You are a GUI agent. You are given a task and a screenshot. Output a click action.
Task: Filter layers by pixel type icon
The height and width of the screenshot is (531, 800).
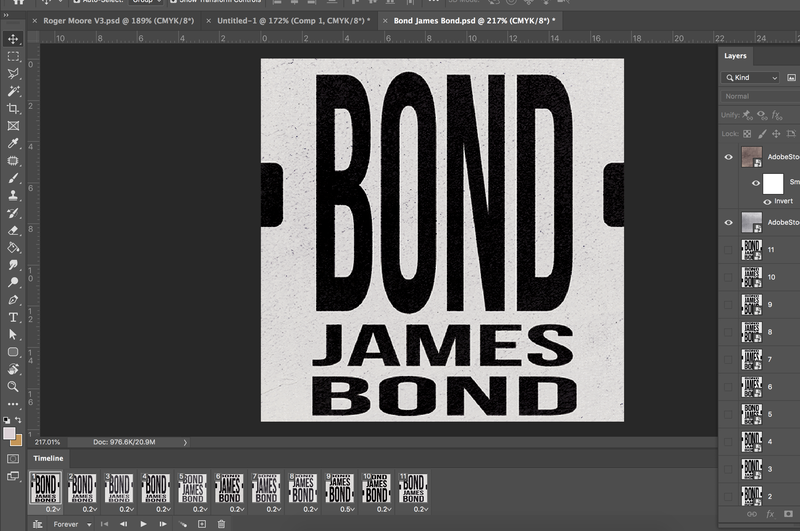tap(791, 78)
